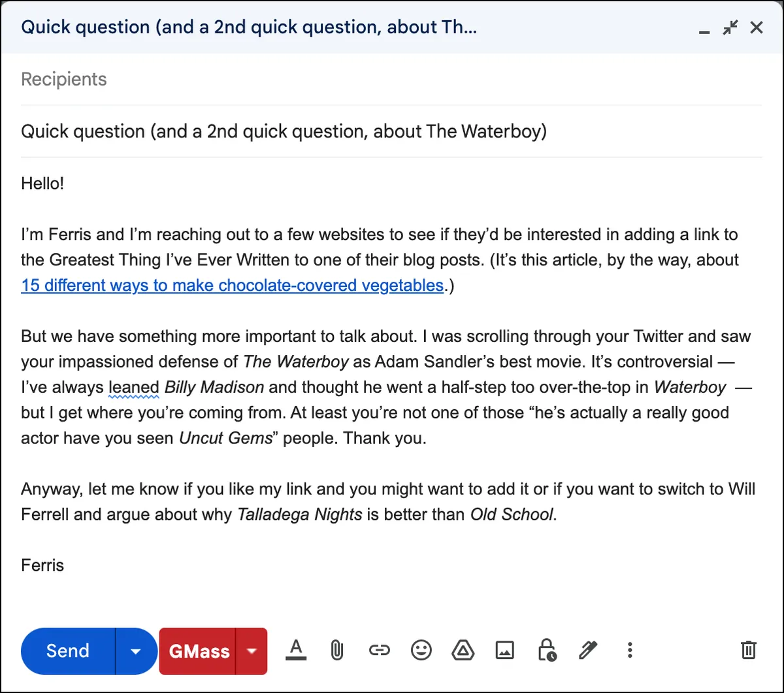Insert a link using chain icon
The width and height of the screenshot is (784, 693).
380,650
